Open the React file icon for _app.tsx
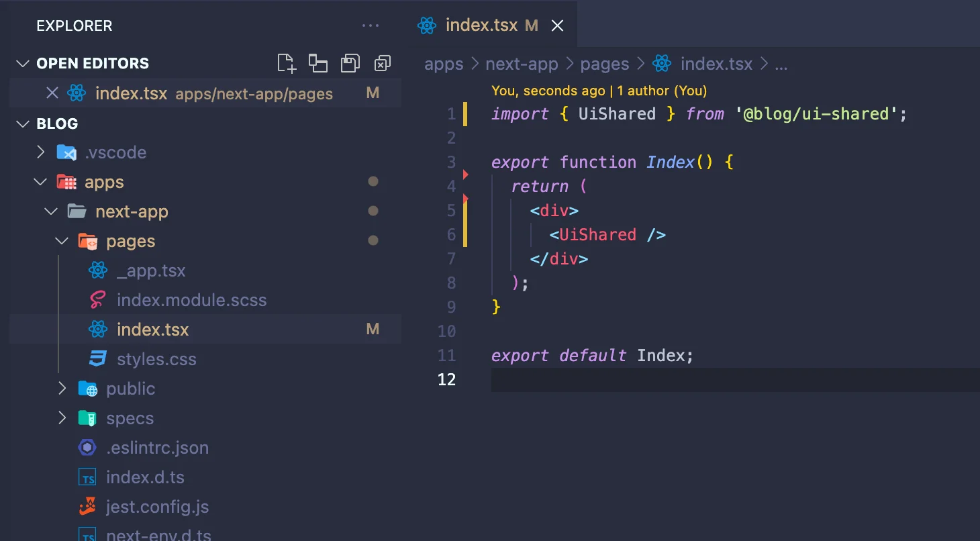The width and height of the screenshot is (980, 541). point(98,270)
